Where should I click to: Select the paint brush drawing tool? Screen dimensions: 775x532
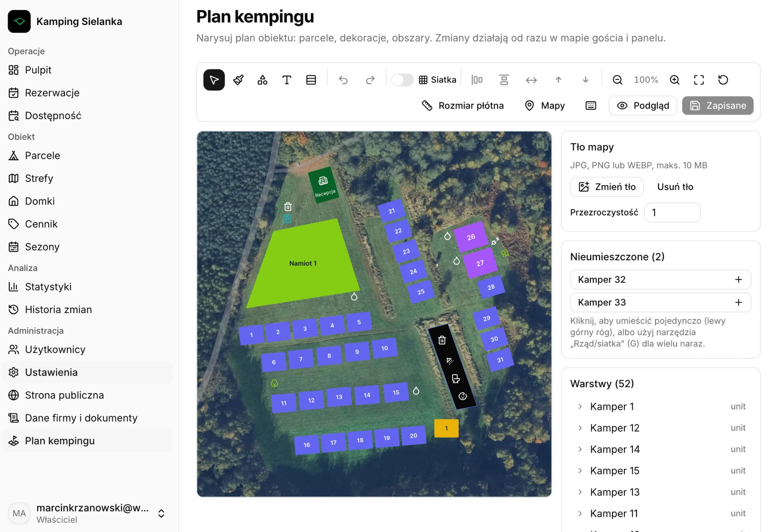coord(239,80)
